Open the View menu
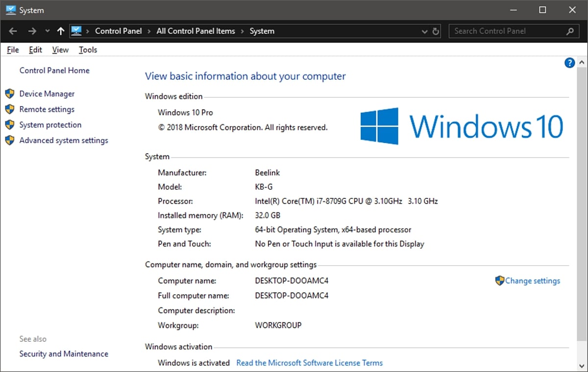 (x=60, y=49)
